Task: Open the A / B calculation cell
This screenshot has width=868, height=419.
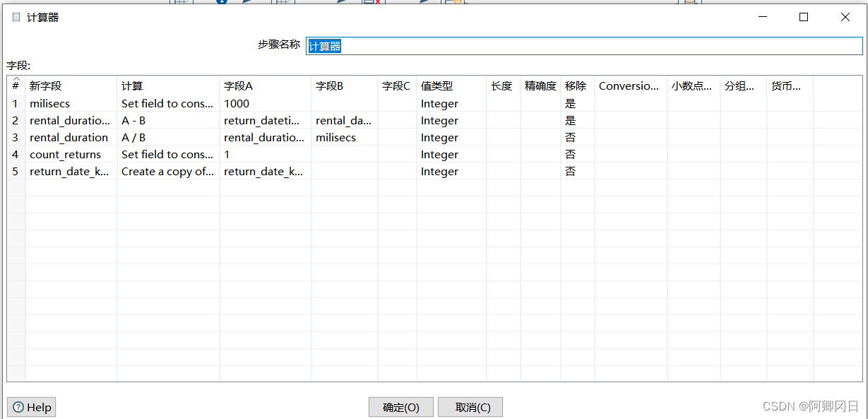Action: 167,138
